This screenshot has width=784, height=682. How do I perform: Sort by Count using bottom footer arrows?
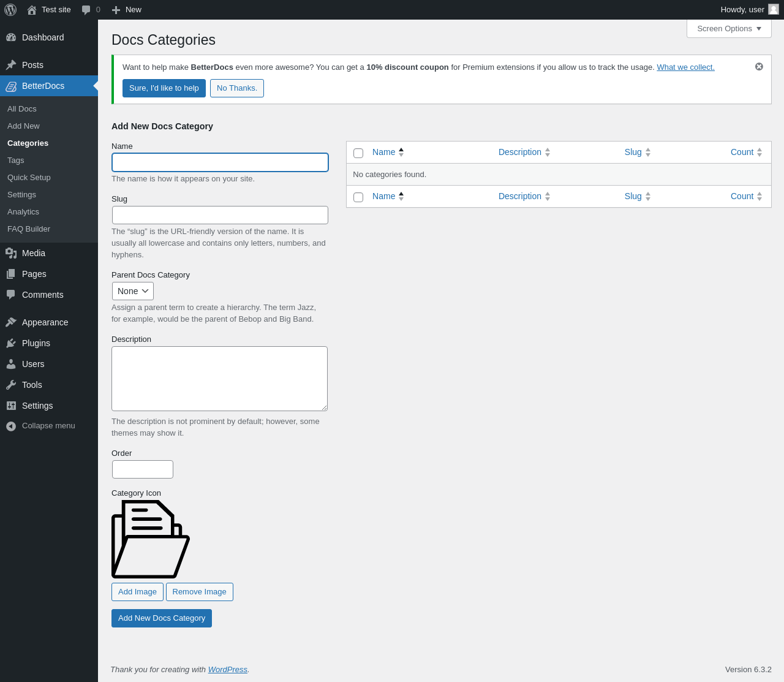759,196
